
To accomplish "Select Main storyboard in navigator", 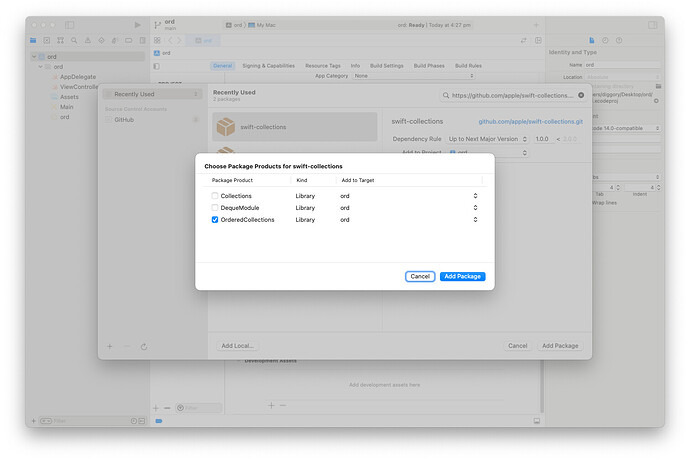I will 66,107.
